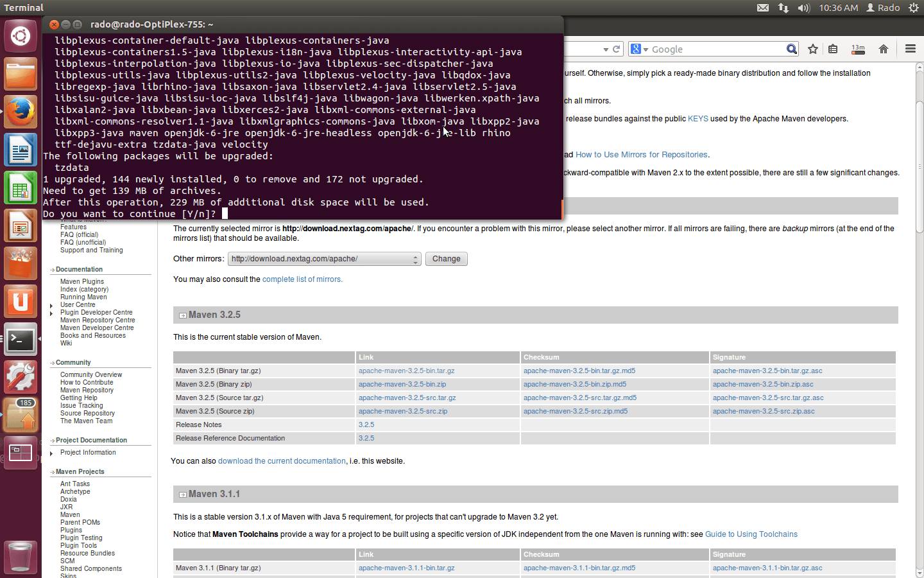Open Issue Tracking sidebar link
Image resolution: width=924 pixels, height=578 pixels.
81,405
